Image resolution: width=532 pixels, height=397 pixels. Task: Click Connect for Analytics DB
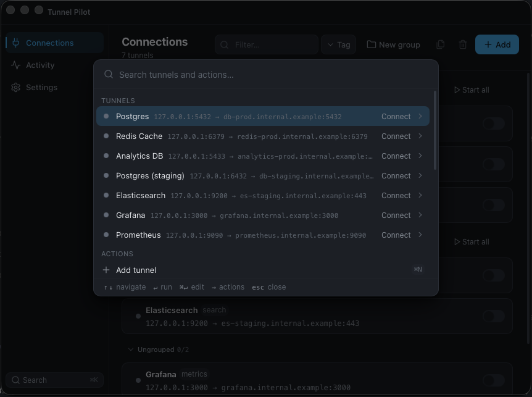(396, 156)
